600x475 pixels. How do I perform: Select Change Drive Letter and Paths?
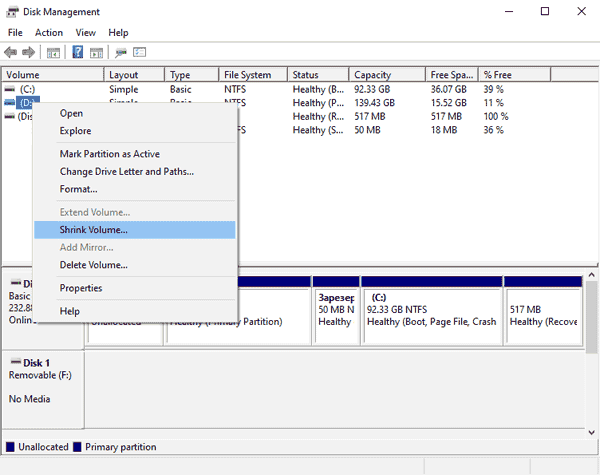(135, 171)
